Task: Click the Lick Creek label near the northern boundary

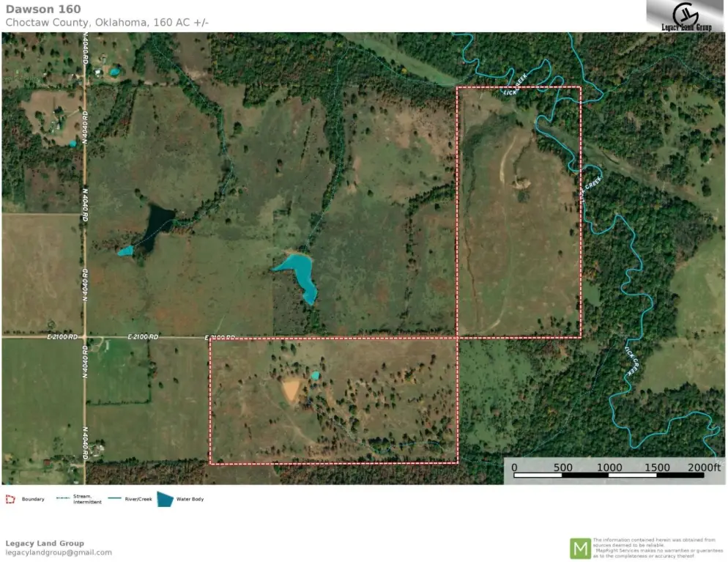Action: [x=516, y=89]
